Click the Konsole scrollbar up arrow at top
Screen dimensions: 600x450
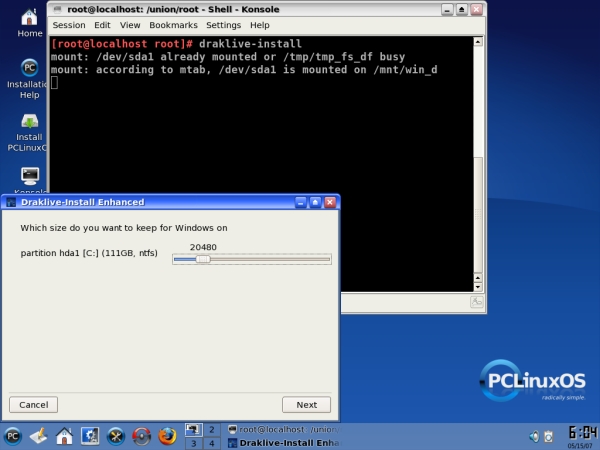[478, 41]
